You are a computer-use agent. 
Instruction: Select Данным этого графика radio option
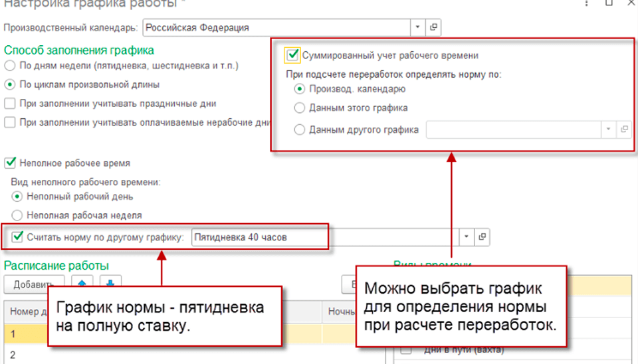(x=299, y=108)
